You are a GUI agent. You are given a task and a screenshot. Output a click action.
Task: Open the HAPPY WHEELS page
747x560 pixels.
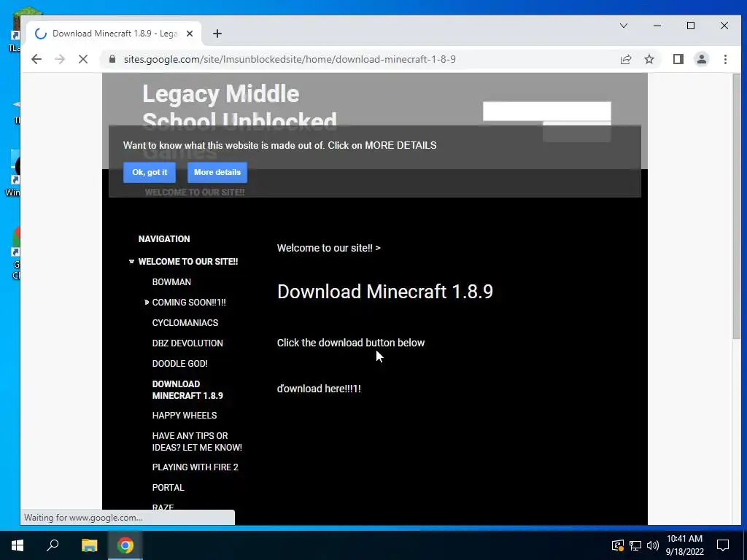185,415
